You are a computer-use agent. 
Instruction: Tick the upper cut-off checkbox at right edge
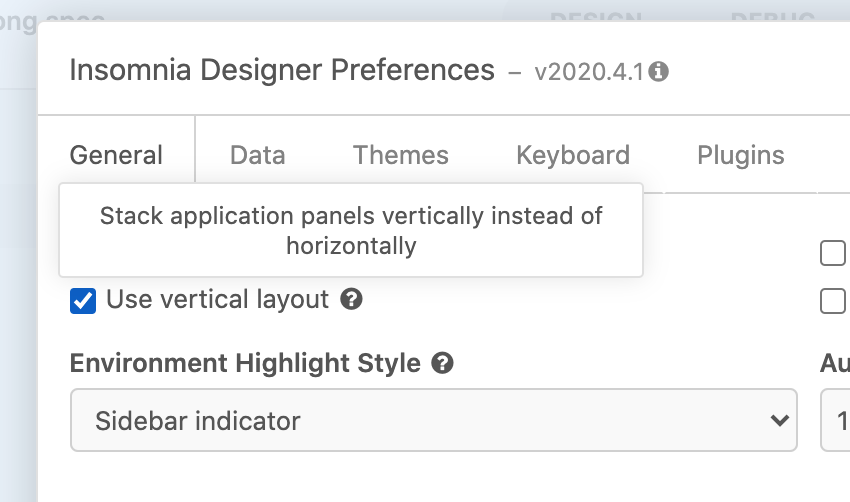[x=832, y=254]
